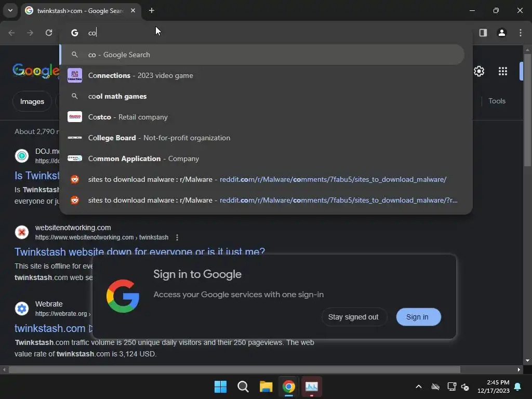Open the Chrome three-dot menu

[521, 33]
